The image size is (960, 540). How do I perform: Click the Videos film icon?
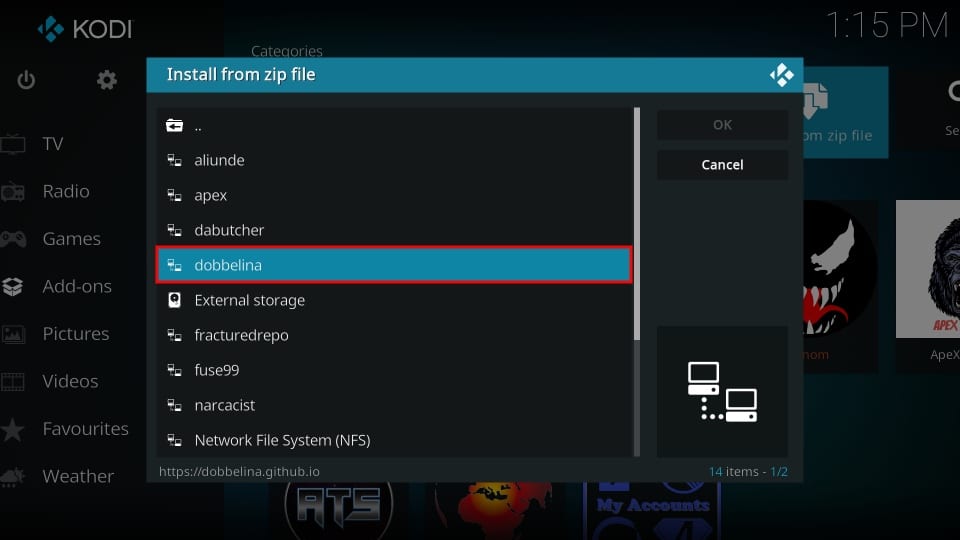coord(13,381)
